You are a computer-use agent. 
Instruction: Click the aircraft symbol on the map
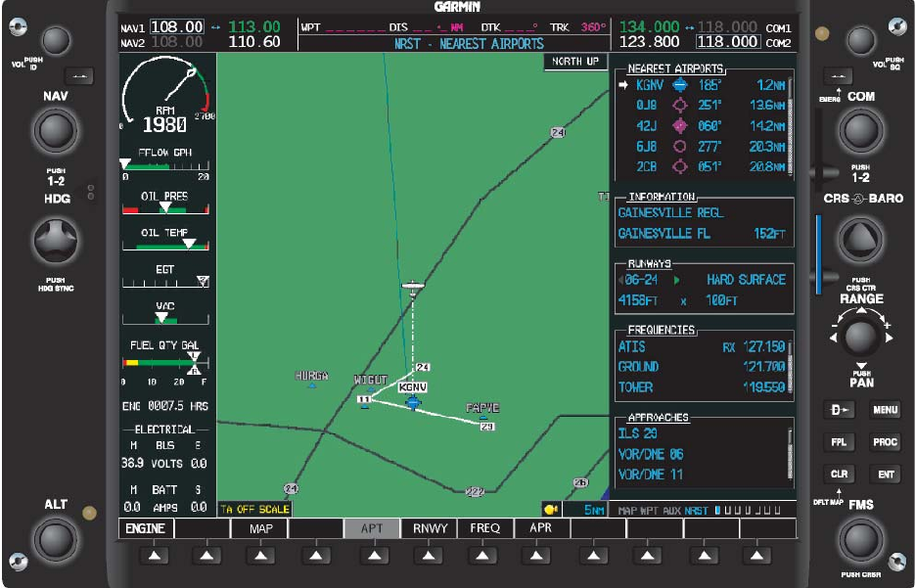413,287
